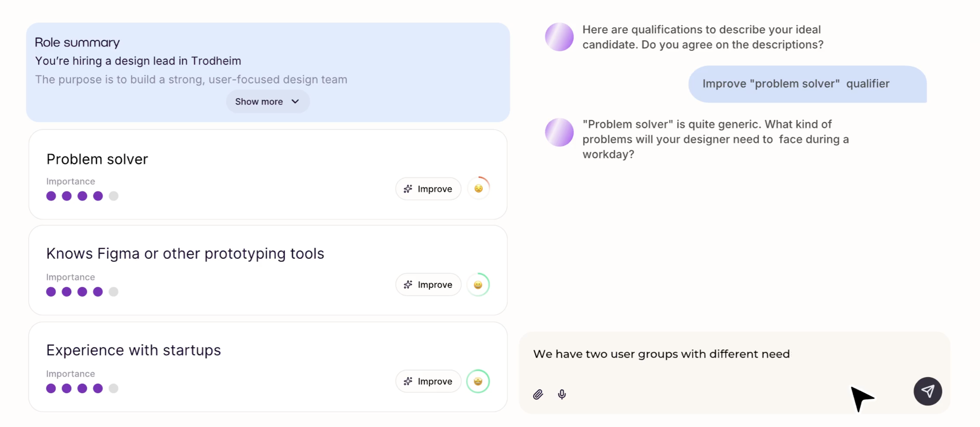Expand role summary with Show more
Image resolution: width=980 pixels, height=427 pixels.
[x=259, y=102]
